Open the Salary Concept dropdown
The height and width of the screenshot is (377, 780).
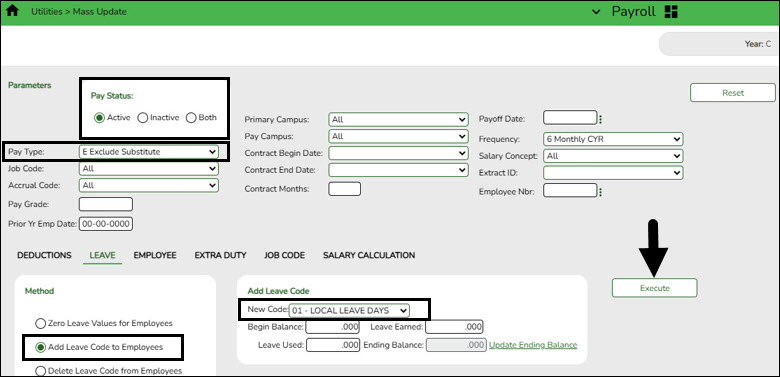point(613,156)
